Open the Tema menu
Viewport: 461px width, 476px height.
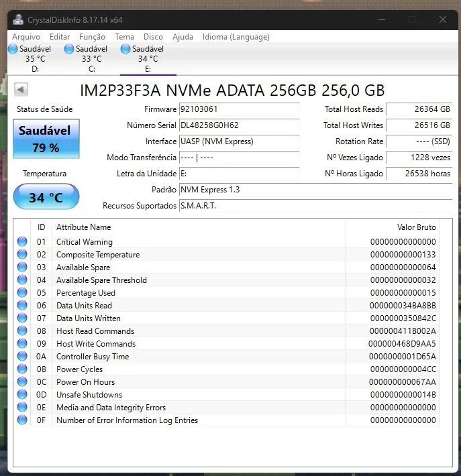(124, 37)
